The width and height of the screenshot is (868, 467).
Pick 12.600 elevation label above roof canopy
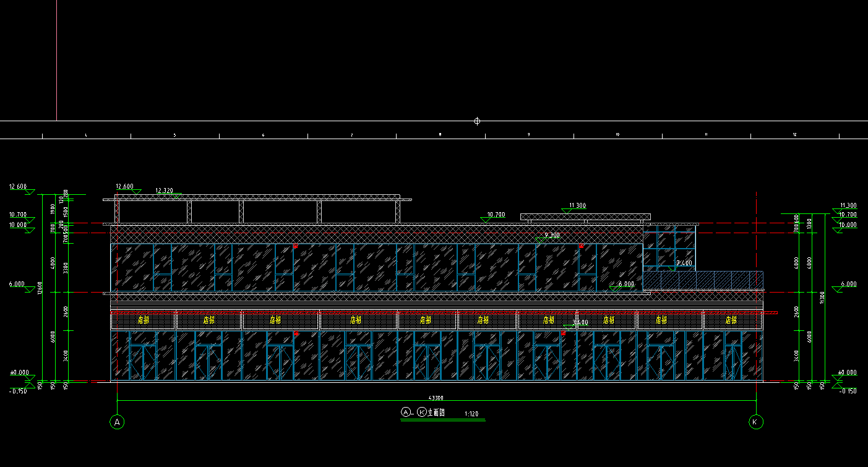[x=124, y=186]
